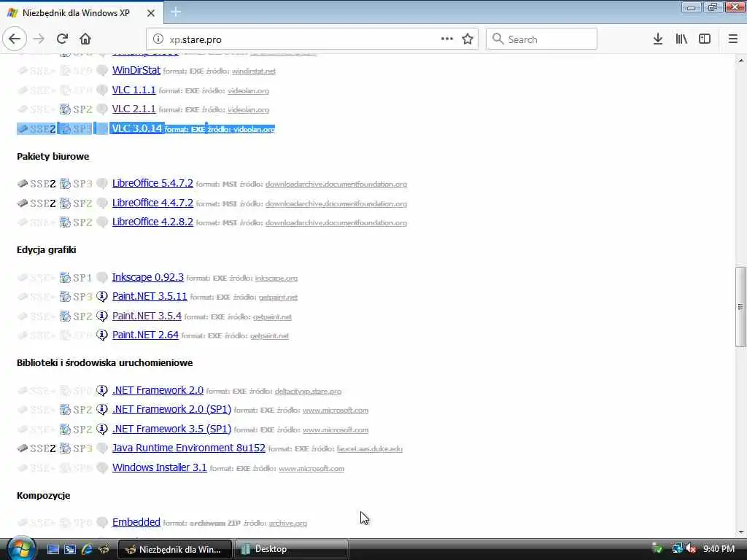Open the Paint.NET 3.5.11 link
747x560 pixels.
pos(150,296)
